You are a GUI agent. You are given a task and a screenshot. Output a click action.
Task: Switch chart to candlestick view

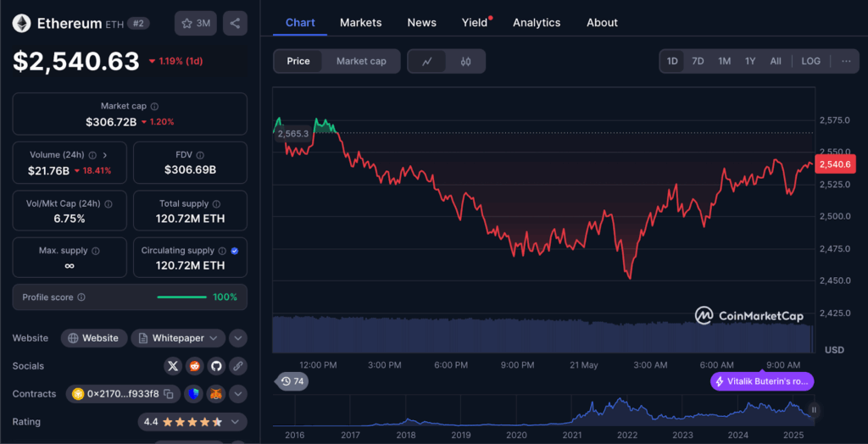tap(465, 61)
